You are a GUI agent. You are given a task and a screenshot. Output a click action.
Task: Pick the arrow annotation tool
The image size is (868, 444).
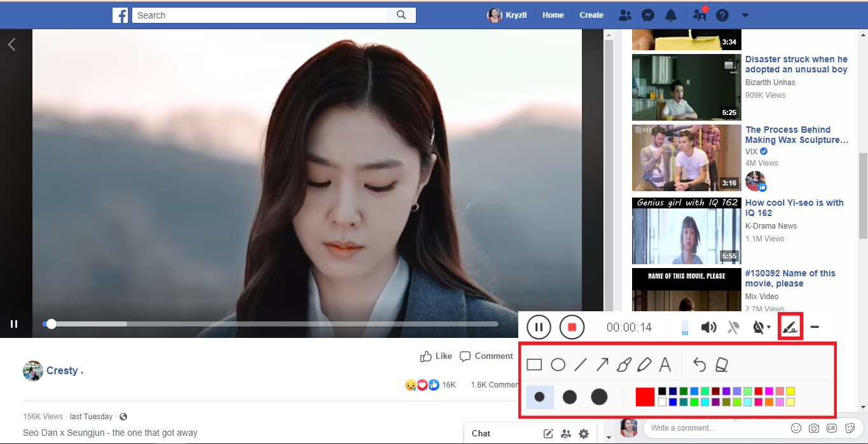coord(603,363)
